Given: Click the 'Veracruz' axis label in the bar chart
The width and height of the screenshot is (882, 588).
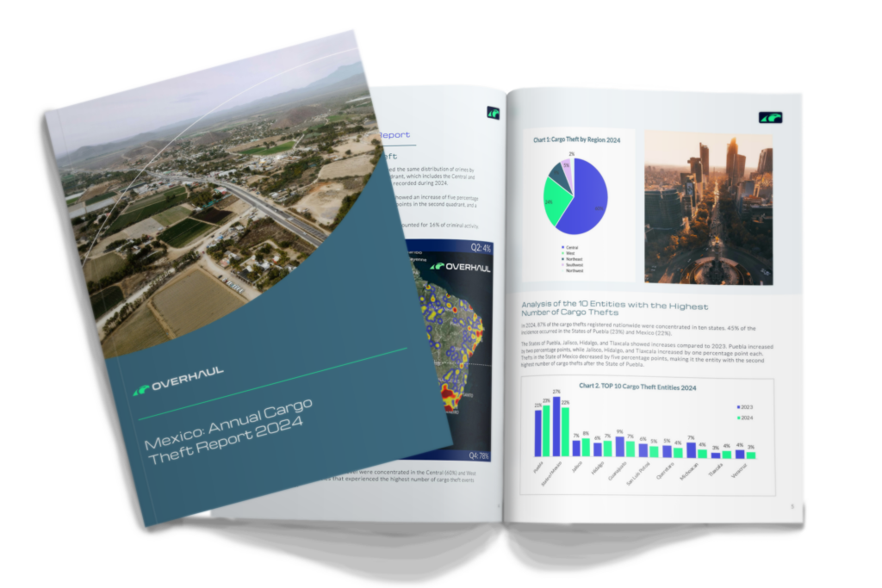Looking at the screenshot, I should click(x=739, y=471).
